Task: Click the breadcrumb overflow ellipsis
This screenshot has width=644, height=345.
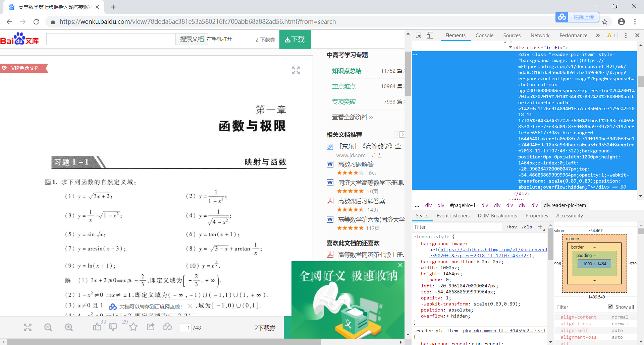Action: coord(417,205)
